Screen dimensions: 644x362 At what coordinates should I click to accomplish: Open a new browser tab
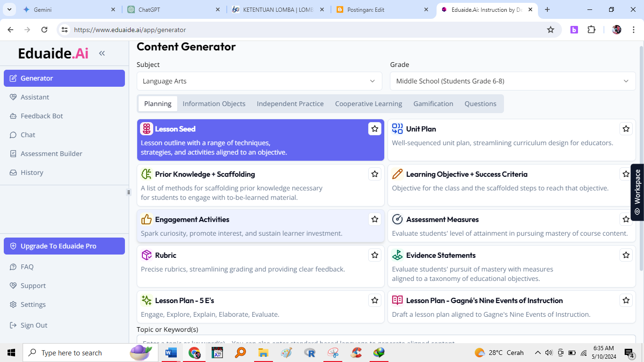point(547,9)
